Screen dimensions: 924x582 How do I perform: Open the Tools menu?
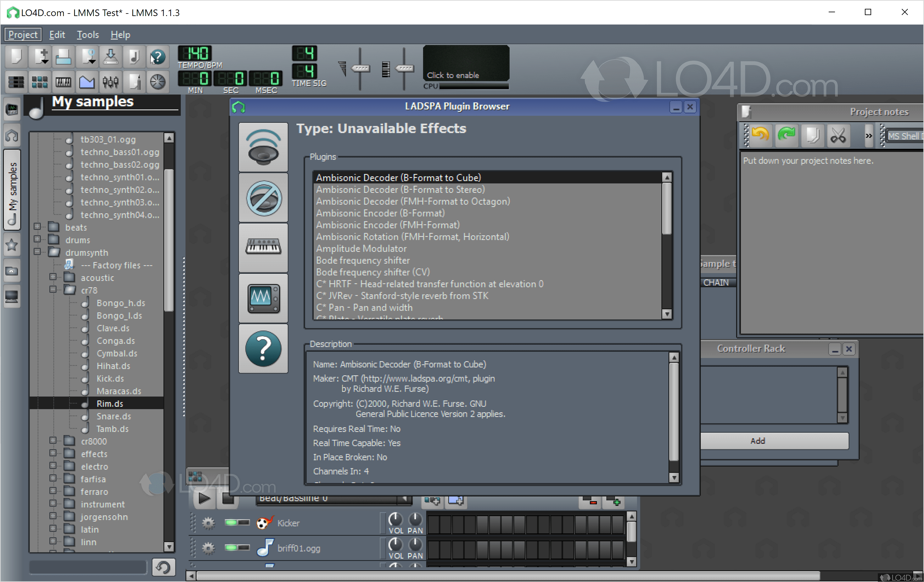87,35
